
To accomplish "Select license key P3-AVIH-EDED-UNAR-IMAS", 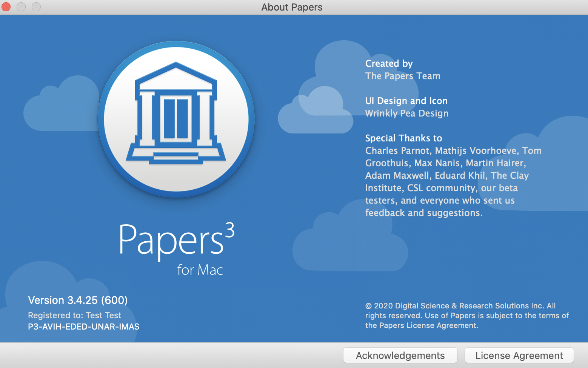I will click(x=83, y=327).
